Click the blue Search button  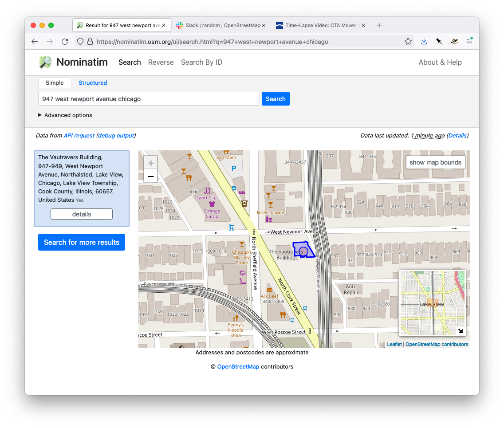276,98
